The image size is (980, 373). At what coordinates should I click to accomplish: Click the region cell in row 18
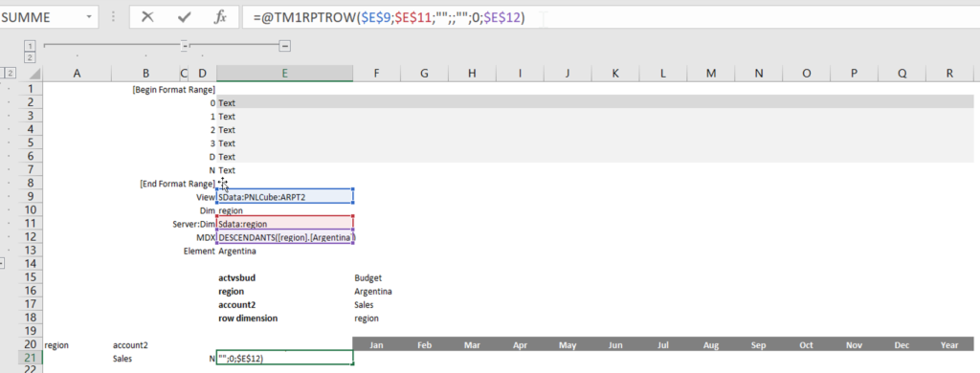[x=377, y=318]
